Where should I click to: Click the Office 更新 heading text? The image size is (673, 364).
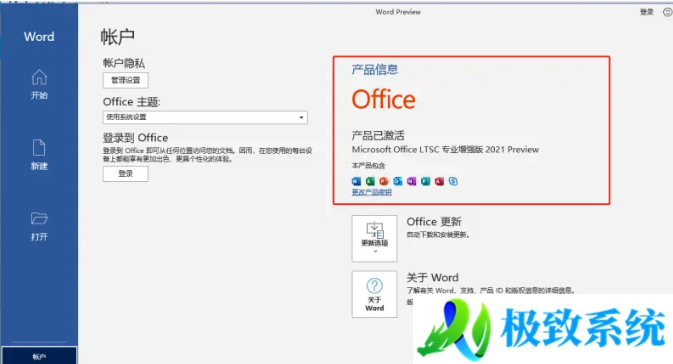[434, 222]
